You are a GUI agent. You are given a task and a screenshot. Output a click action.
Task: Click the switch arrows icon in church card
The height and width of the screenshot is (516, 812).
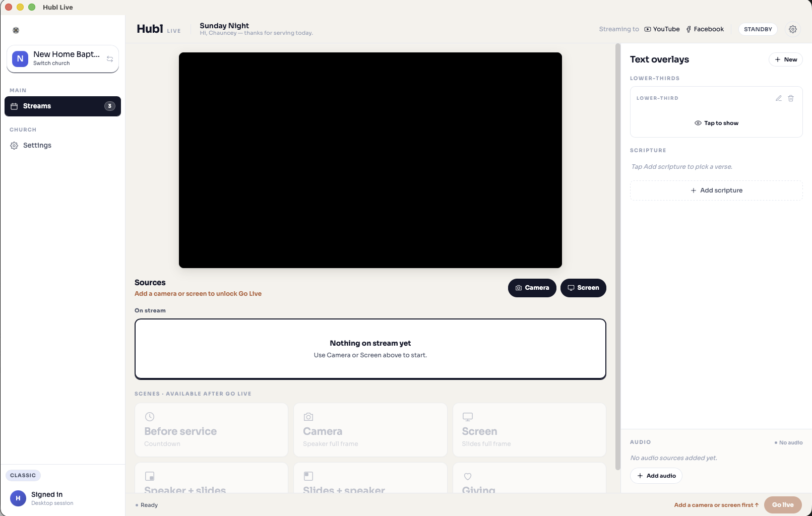point(110,59)
